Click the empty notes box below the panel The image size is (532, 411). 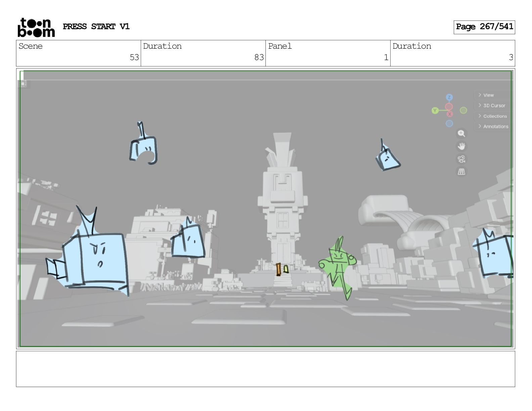pos(265,369)
